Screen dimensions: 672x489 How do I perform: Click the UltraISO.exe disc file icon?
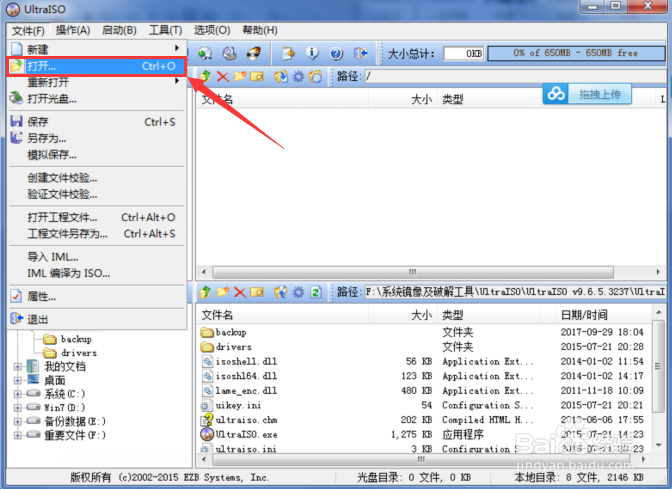[207, 434]
